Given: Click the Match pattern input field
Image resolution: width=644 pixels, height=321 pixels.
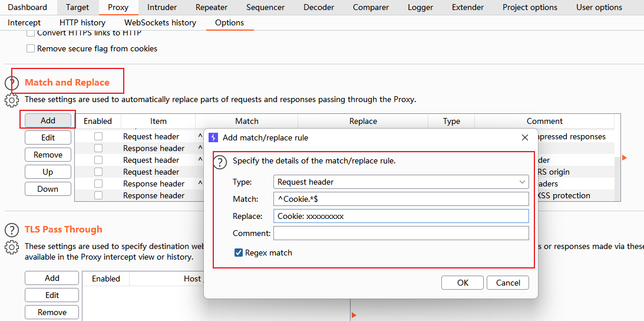Looking at the screenshot, I should pyautogui.click(x=401, y=199).
